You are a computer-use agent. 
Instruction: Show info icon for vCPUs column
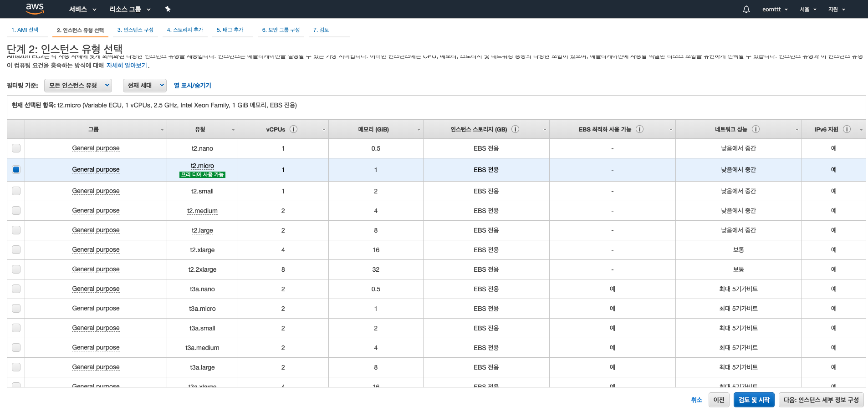pos(294,129)
